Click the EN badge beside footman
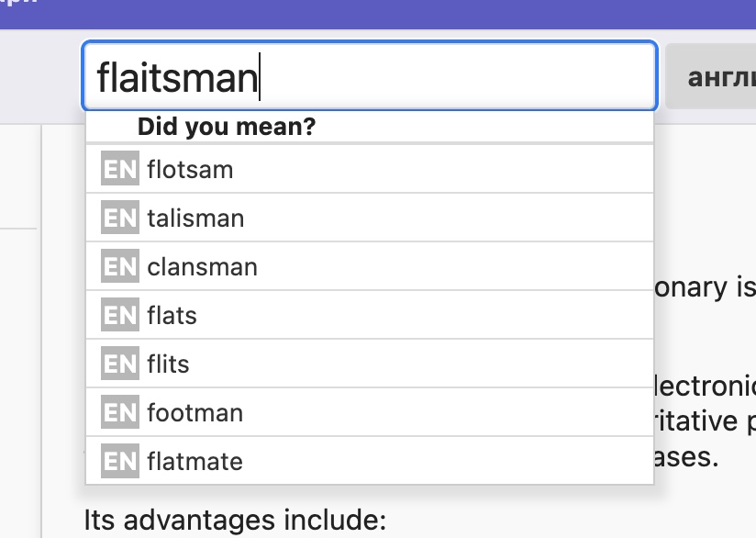The image size is (756, 538). 120,412
